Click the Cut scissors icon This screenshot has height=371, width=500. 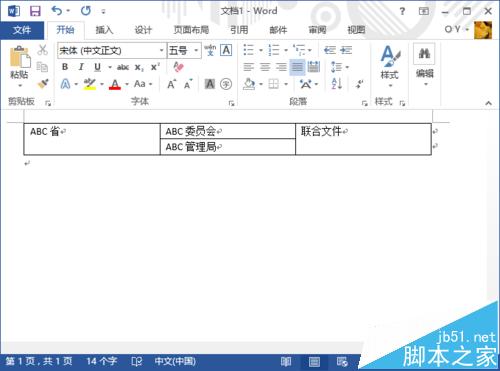(42, 50)
